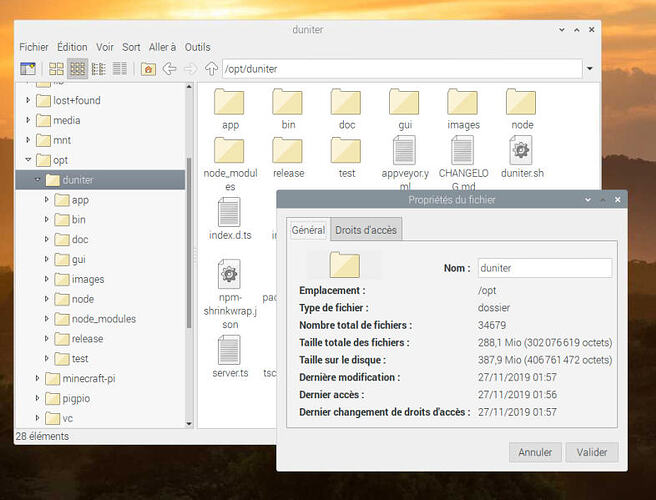Image resolution: width=656 pixels, height=500 pixels.
Task: Click the Annuler button
Action: 535,452
